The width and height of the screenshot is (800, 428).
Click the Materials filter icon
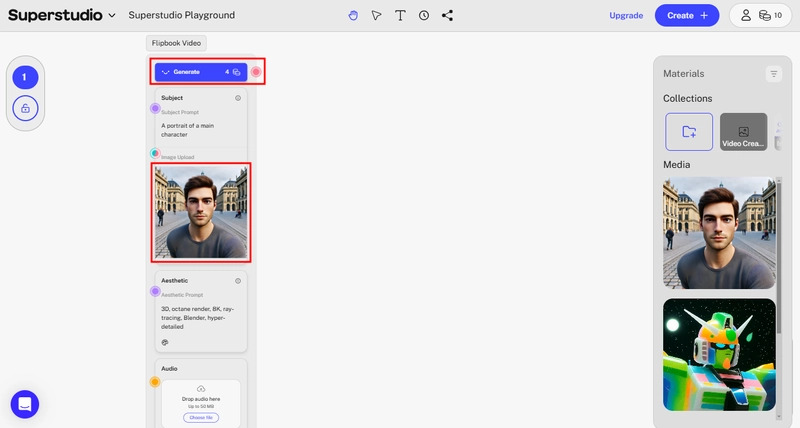[773, 74]
